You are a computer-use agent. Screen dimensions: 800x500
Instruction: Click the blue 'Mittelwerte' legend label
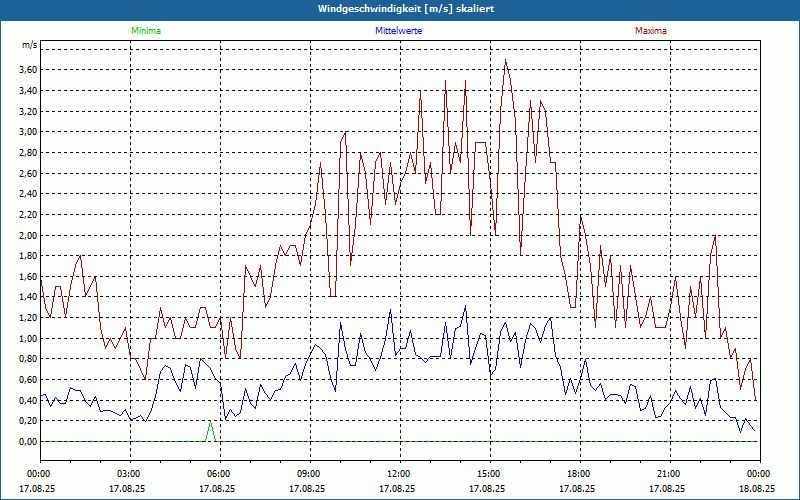coord(398,31)
